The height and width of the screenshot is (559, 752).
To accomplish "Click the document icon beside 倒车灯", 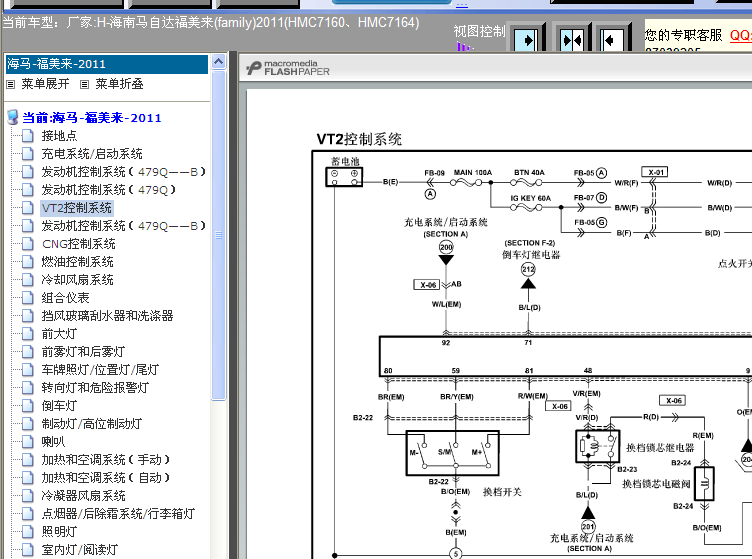I will (28, 406).
